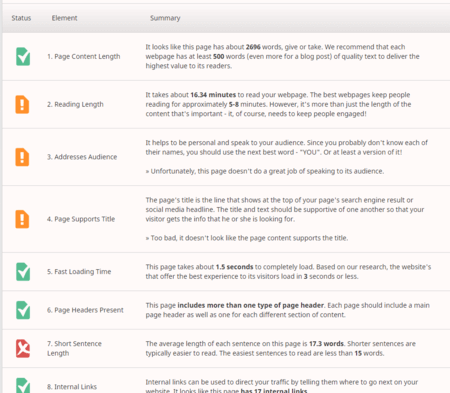Click the green check icon for Fast Loading Time

pyautogui.click(x=23, y=272)
